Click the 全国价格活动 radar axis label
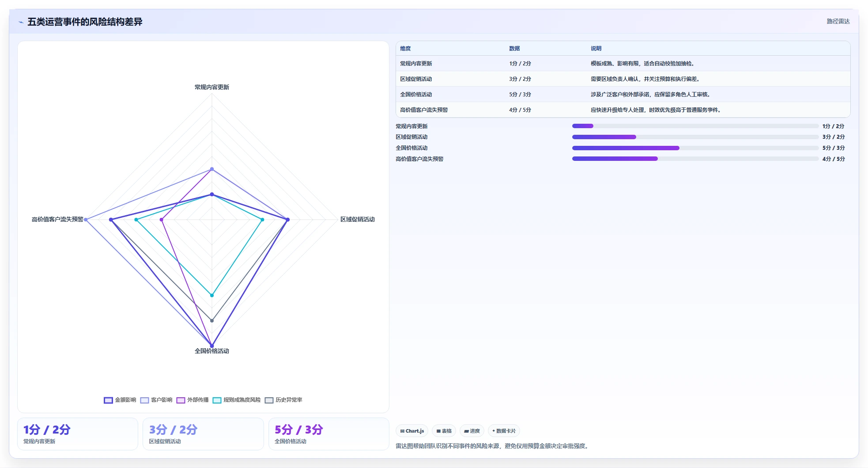This screenshot has height=468, width=868. [212, 351]
